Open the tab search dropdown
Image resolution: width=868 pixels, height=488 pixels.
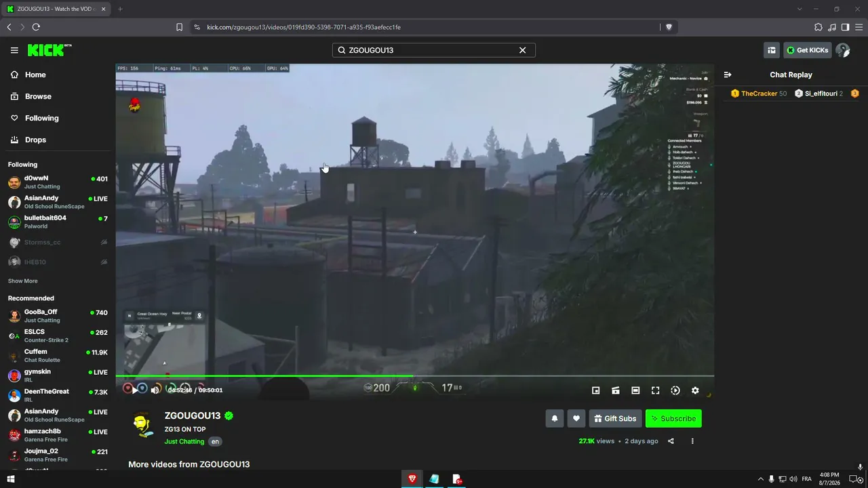(x=800, y=9)
